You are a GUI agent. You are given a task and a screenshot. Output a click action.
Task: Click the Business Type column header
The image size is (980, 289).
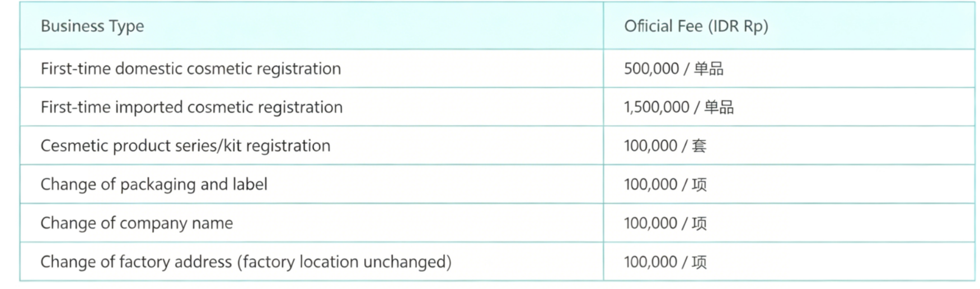click(92, 26)
